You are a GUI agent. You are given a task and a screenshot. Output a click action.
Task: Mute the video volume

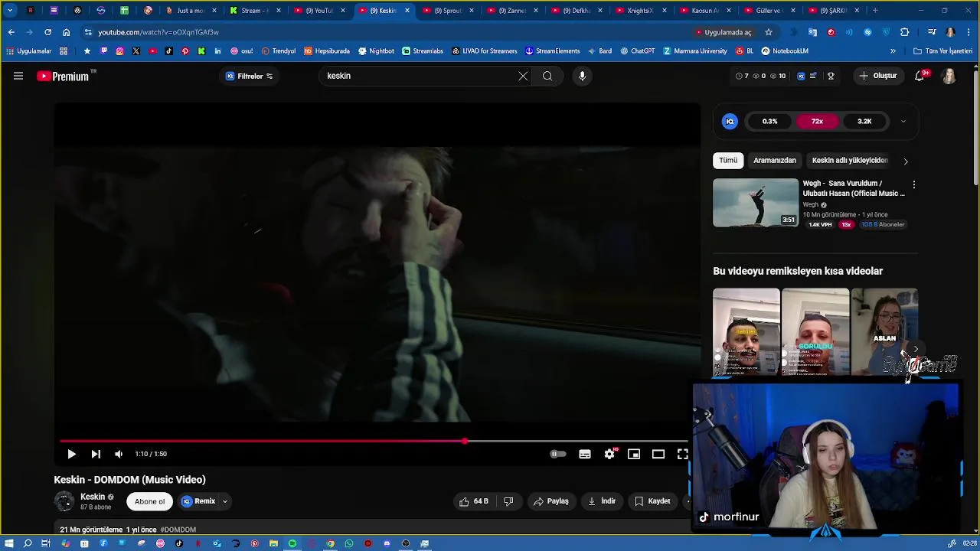point(119,454)
